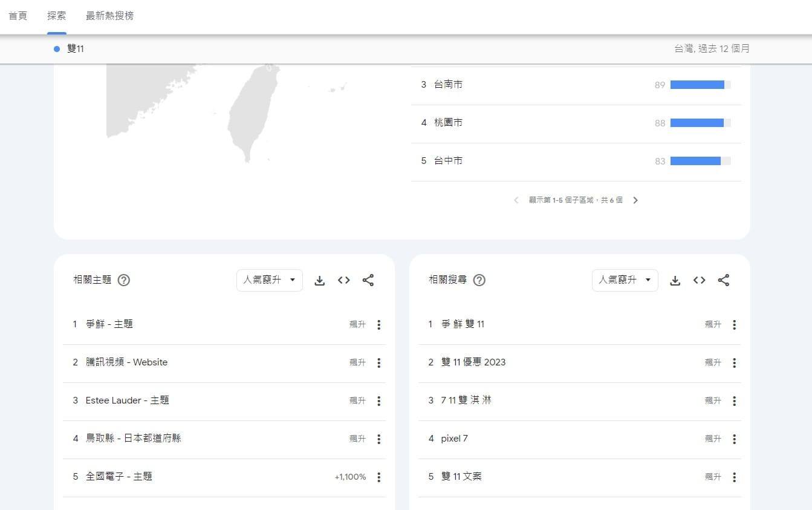This screenshot has height=510, width=812.
Task: Open query pixel 7
Action: [455, 439]
